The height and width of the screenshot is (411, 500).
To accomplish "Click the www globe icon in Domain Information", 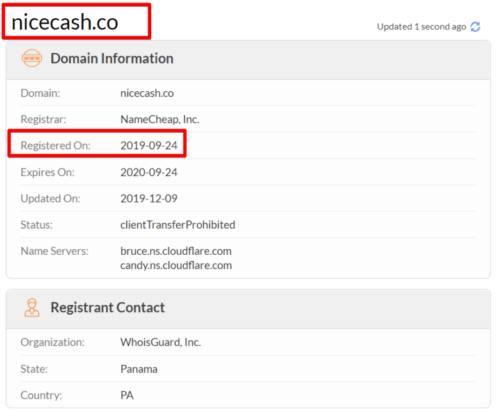I will [32, 58].
